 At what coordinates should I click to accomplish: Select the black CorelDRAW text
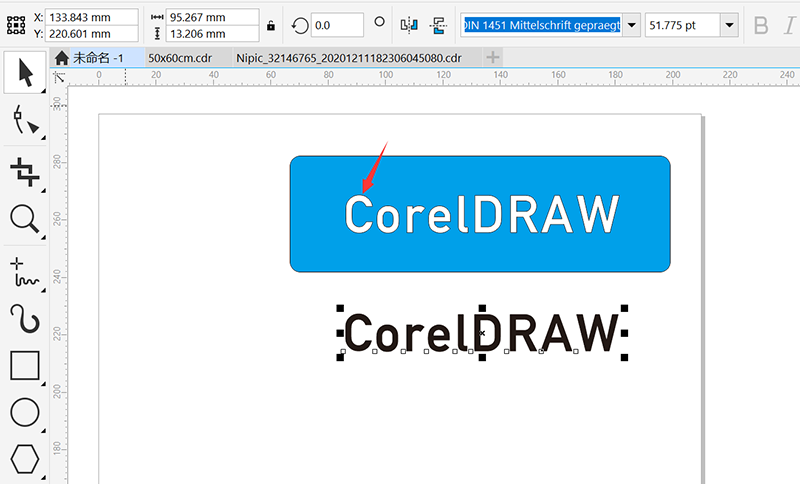pyautogui.click(x=482, y=333)
